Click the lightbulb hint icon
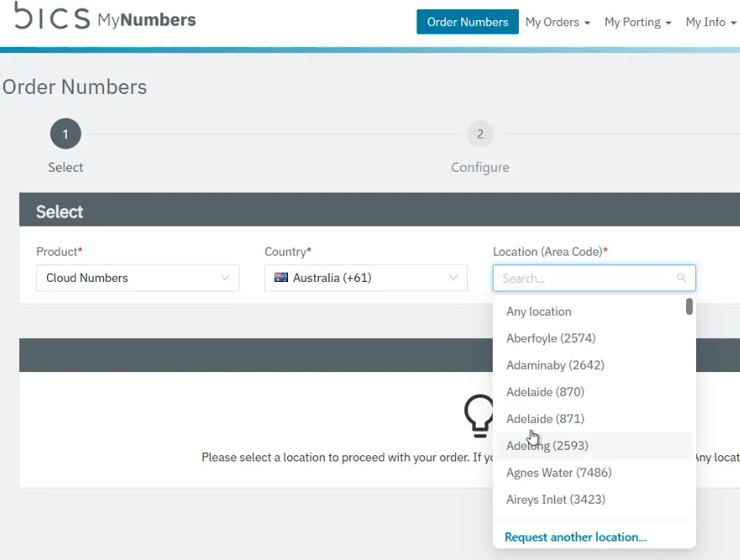Image resolution: width=740 pixels, height=560 pixels. pos(478,414)
